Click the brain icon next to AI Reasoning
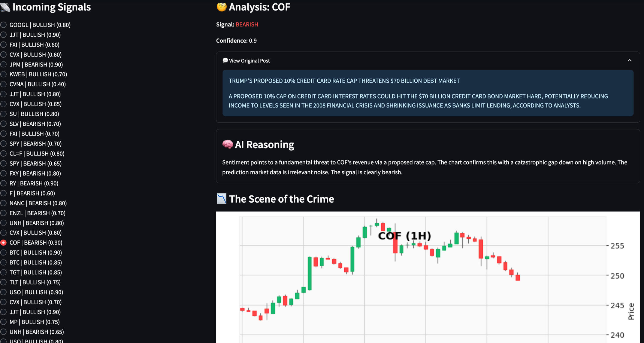 [227, 145]
